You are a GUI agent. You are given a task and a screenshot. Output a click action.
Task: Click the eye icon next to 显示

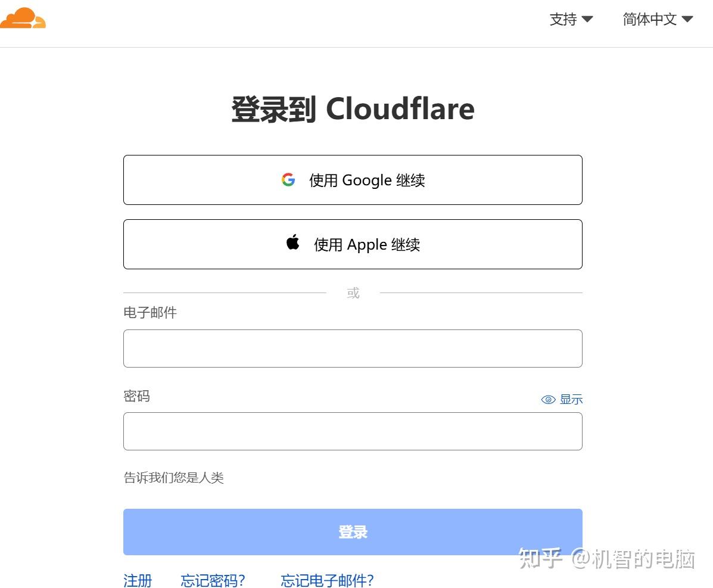point(547,399)
